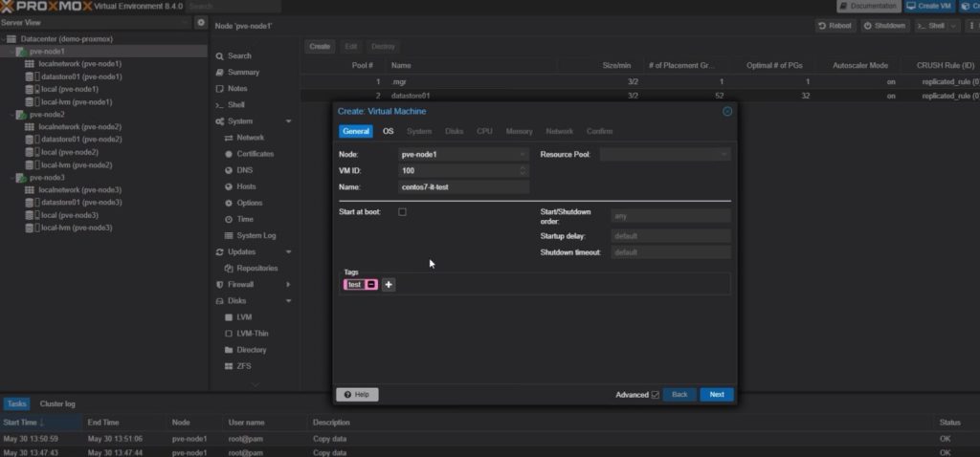Sort tasks by Start Time column

coord(40,423)
